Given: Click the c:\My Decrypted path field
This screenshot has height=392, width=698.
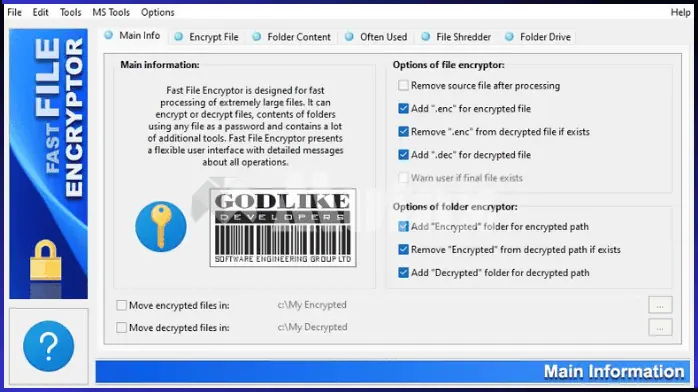Looking at the screenshot, I should click(312, 327).
